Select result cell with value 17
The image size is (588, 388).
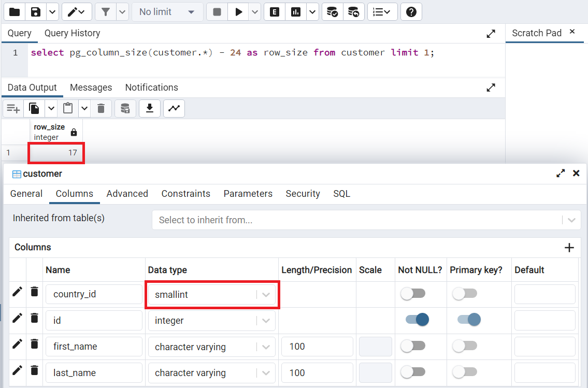coord(56,153)
